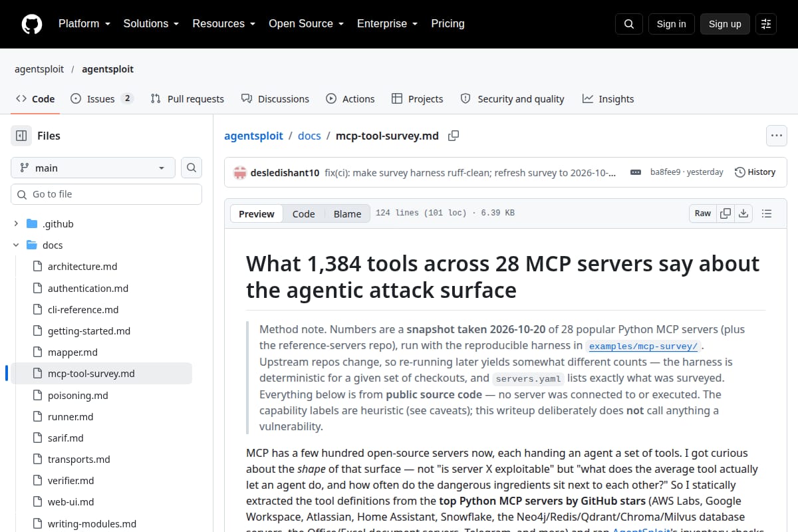The width and height of the screenshot is (798, 532).
Task: Click the Go to file input
Action: coord(106,194)
